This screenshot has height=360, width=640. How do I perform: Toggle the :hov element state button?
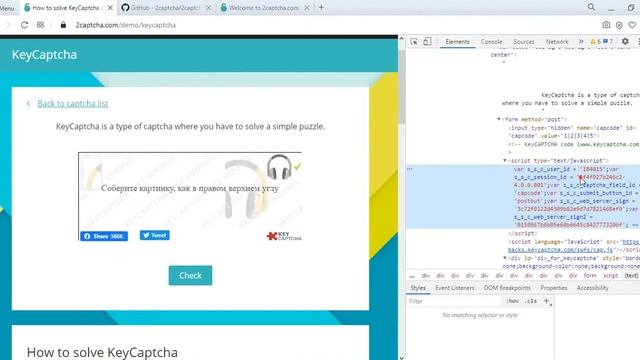(x=512, y=301)
